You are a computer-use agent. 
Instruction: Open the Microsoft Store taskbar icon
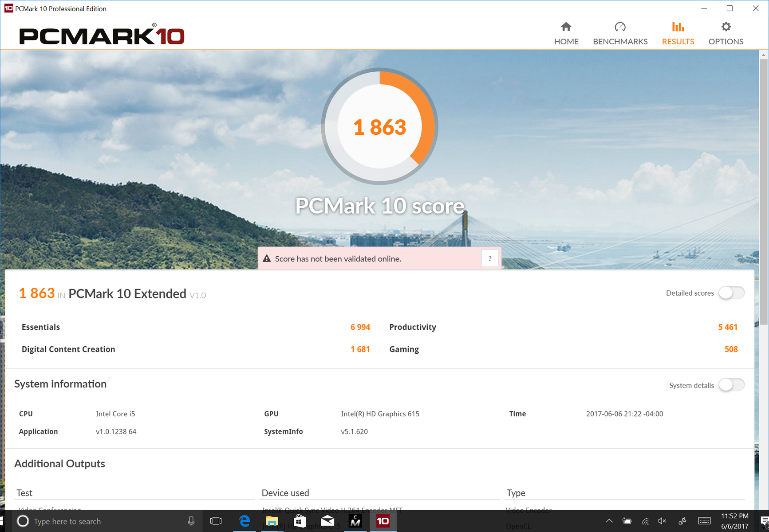coord(300,521)
